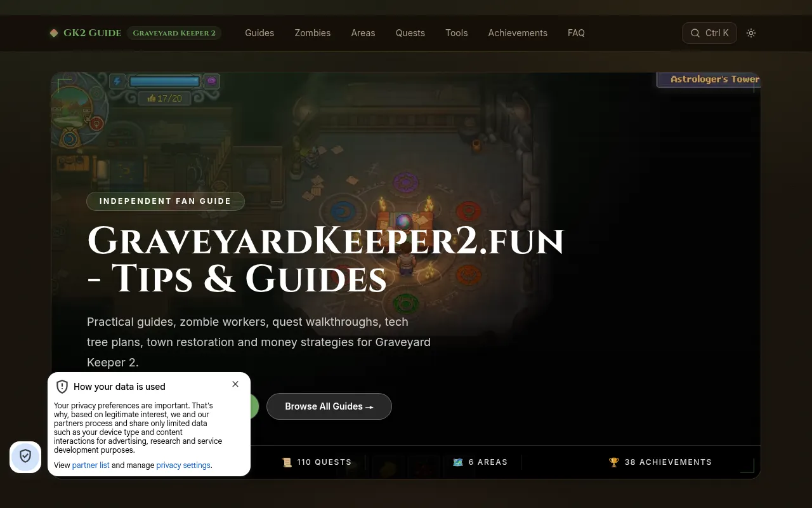Click the blue energy bar in screenshot
The image size is (812, 508).
coord(164,81)
